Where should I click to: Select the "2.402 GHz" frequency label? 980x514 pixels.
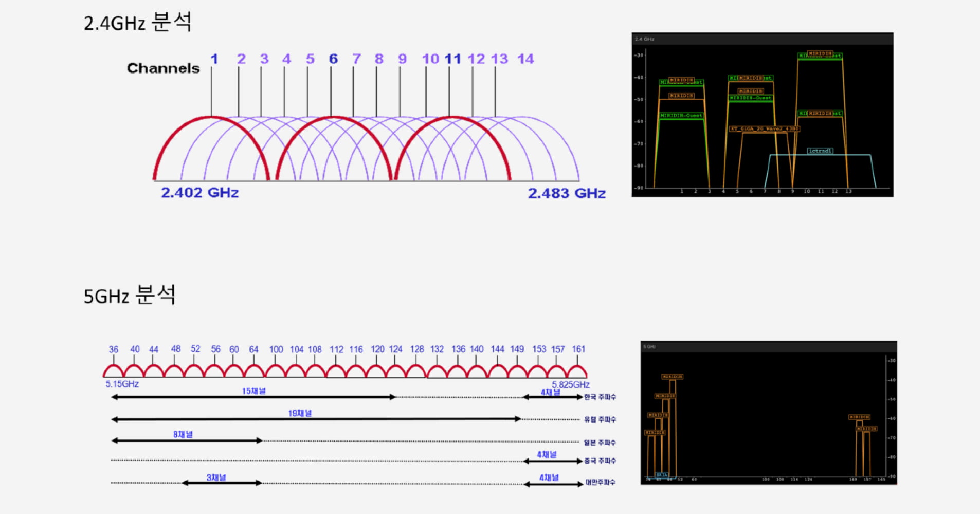point(199,193)
